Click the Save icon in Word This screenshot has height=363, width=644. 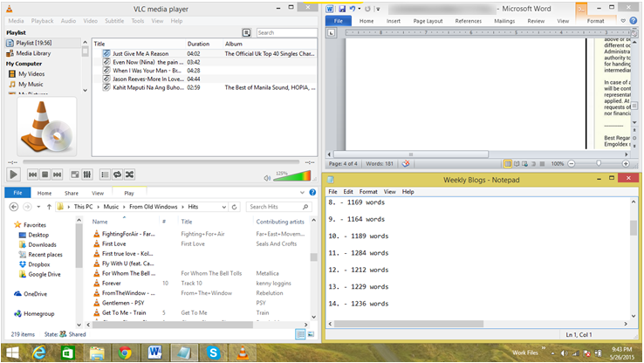click(x=341, y=7)
